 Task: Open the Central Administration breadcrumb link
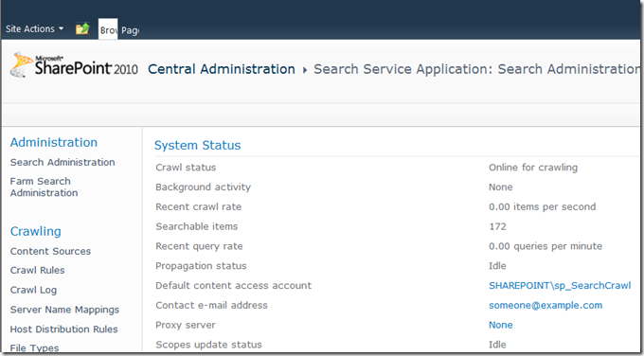(222, 69)
